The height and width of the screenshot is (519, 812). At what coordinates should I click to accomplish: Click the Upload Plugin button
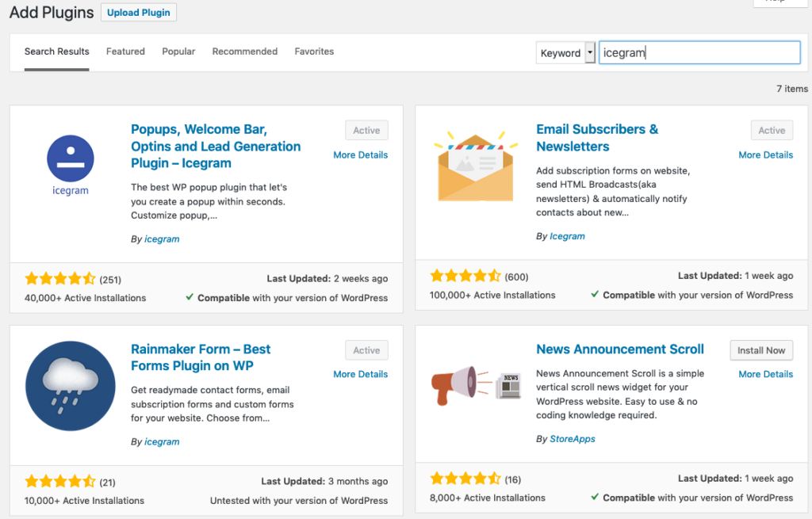pos(138,12)
